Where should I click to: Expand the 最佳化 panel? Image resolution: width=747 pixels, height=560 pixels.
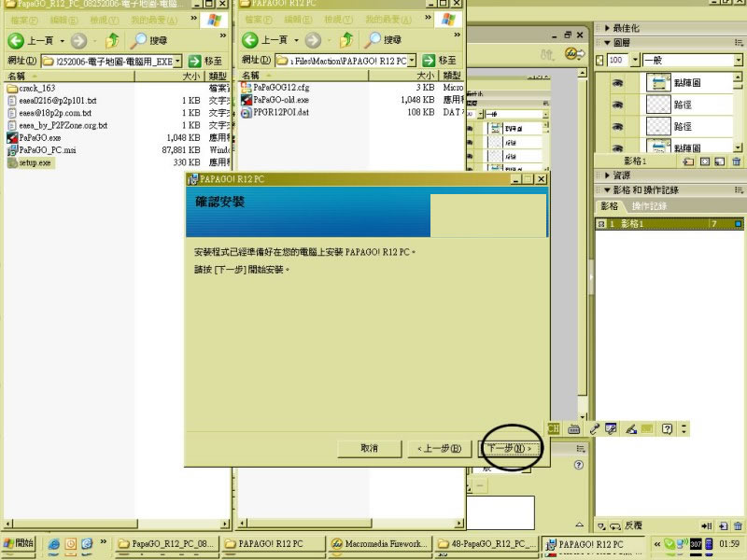pyautogui.click(x=607, y=28)
